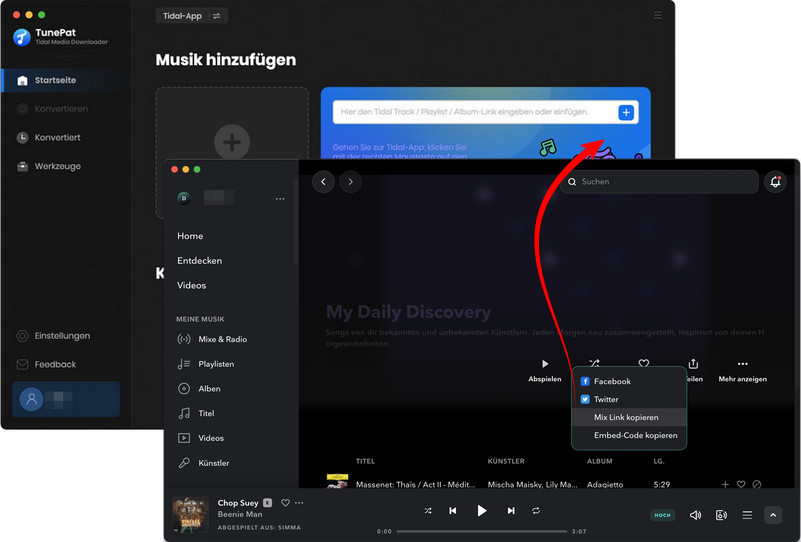Open profile options three-dots menu

[x=280, y=199]
